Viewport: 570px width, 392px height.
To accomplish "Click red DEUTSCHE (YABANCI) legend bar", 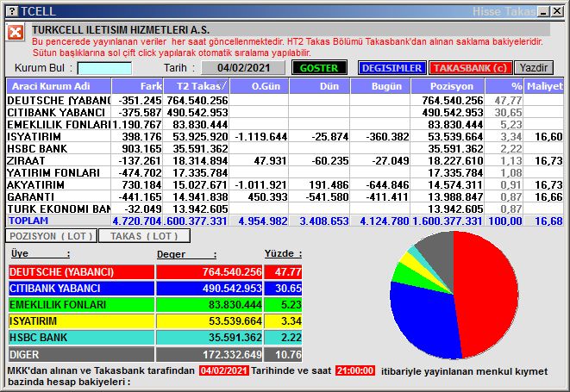I will 81,271.
